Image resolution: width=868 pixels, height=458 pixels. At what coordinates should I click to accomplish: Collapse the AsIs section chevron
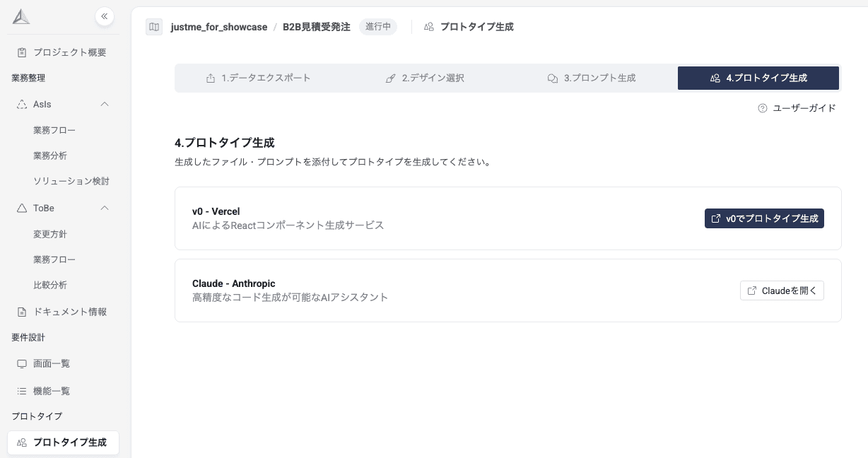pos(105,104)
